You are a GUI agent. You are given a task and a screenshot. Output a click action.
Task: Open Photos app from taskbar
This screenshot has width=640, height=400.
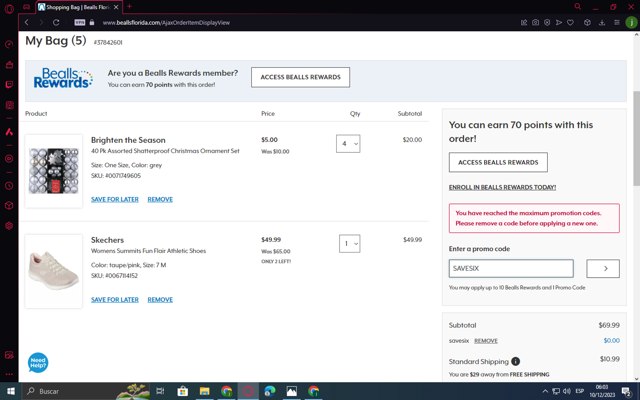pyautogui.click(x=291, y=391)
